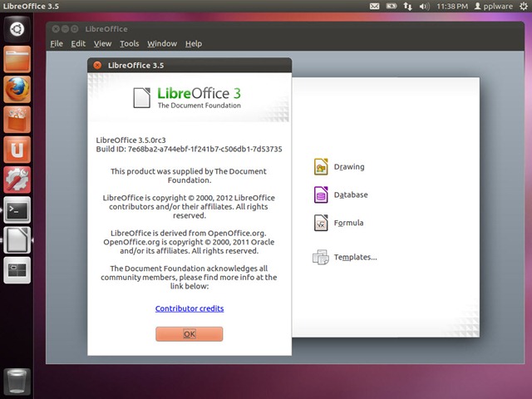This screenshot has height=399, width=532.
Task: Click the OK button
Action: (190, 334)
